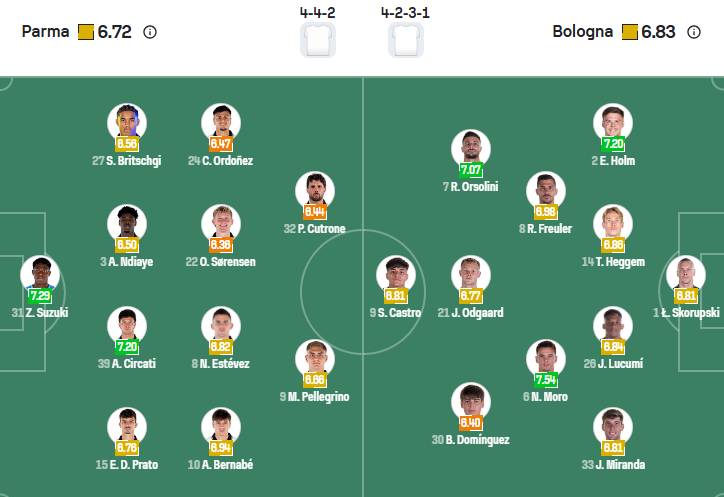Click S. Castro's player photo
724x497 pixels.
coord(396,275)
